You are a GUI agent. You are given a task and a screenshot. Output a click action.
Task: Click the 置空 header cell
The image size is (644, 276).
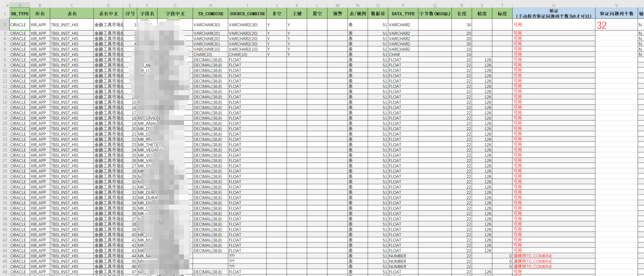coord(317,13)
